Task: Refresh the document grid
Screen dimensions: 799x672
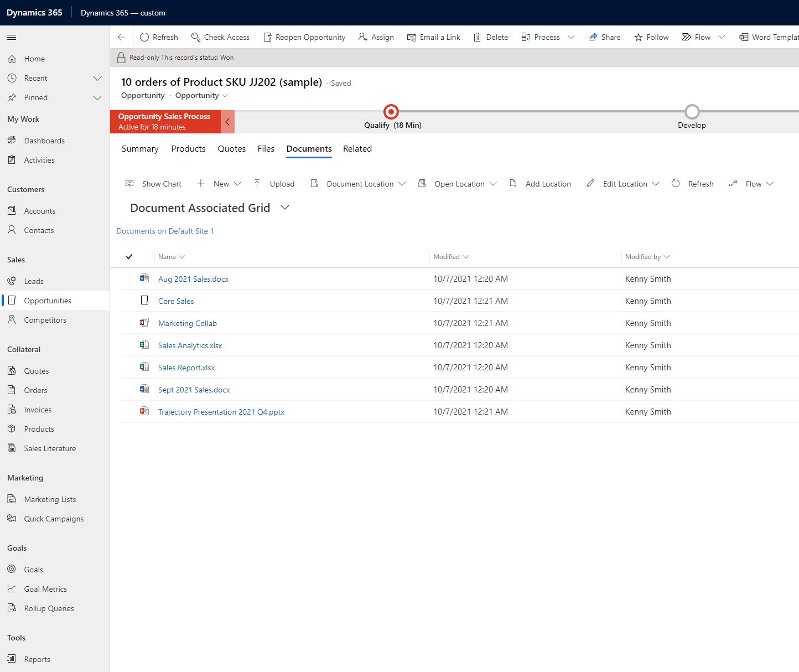Action: click(x=693, y=184)
